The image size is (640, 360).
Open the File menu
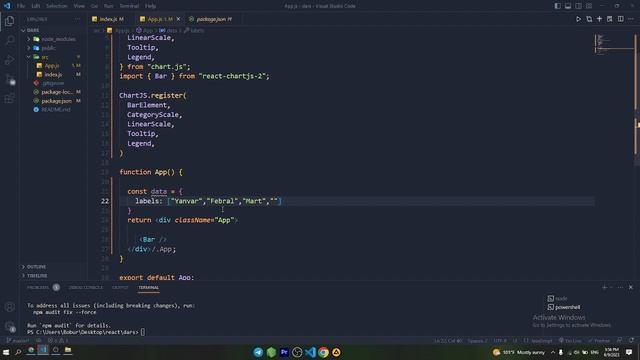coord(21,6)
